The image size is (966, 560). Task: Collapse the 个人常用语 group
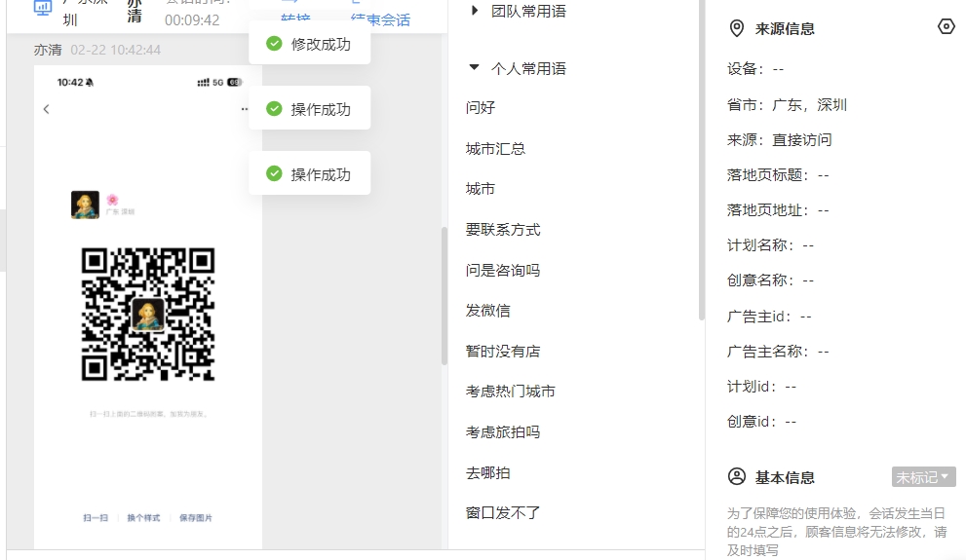[474, 68]
